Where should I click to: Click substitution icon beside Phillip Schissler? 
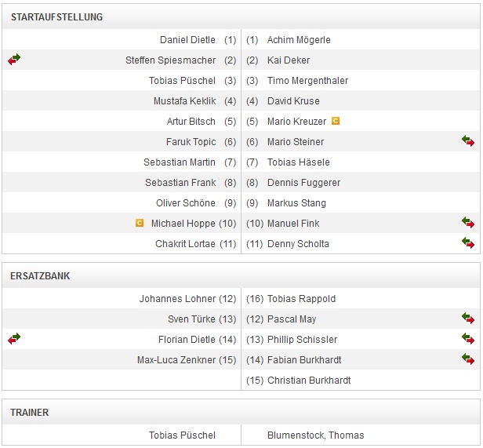pos(468,339)
